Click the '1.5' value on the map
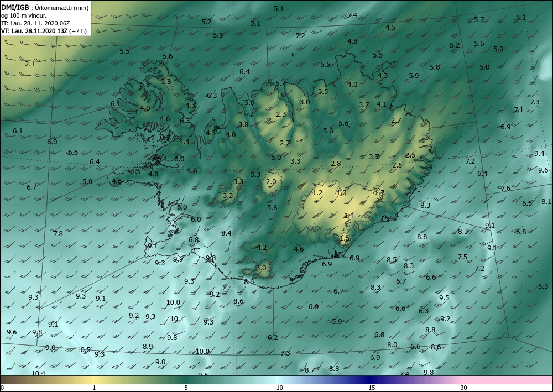Viewport: 553px width, 392px height. (345, 238)
